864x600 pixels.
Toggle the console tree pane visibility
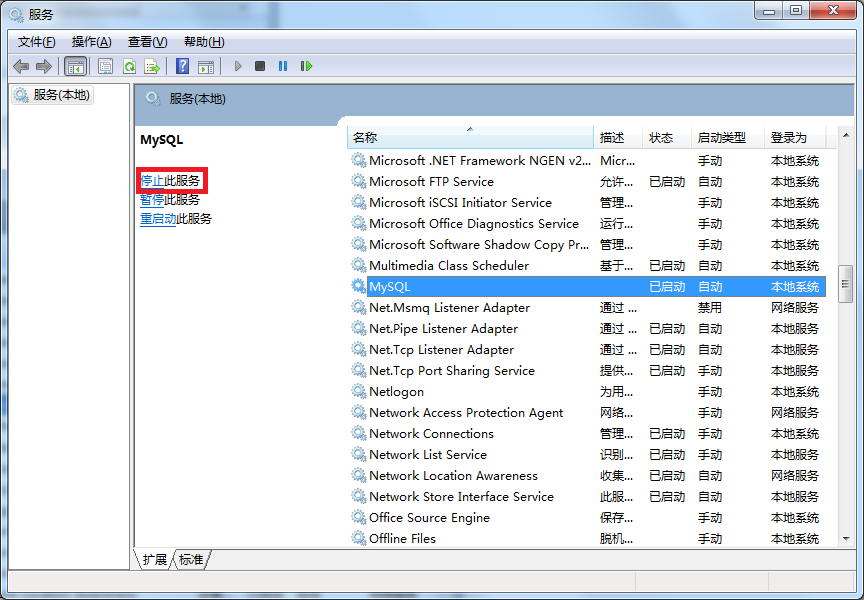(75, 66)
